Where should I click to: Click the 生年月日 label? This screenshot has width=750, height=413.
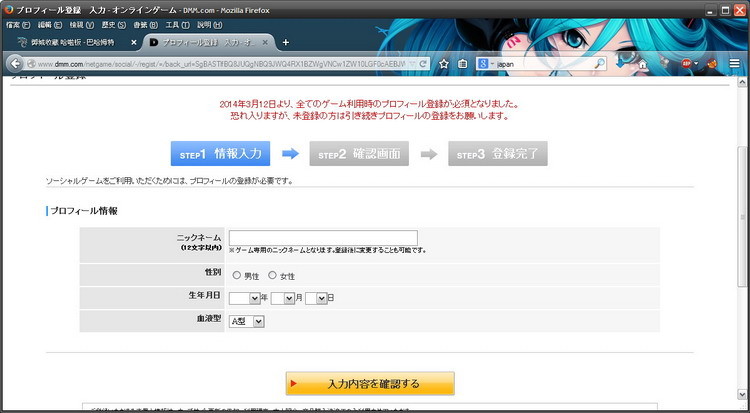click(x=204, y=295)
